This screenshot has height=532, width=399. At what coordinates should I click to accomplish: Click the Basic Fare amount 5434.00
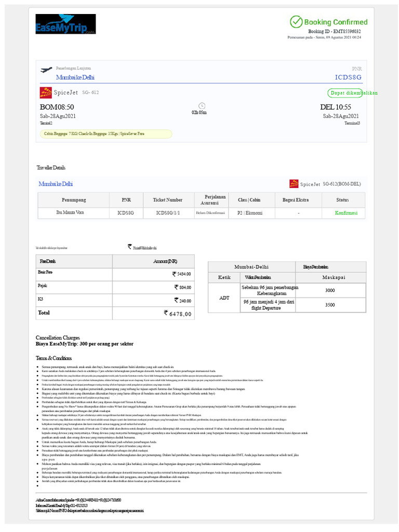pyautogui.click(x=181, y=274)
